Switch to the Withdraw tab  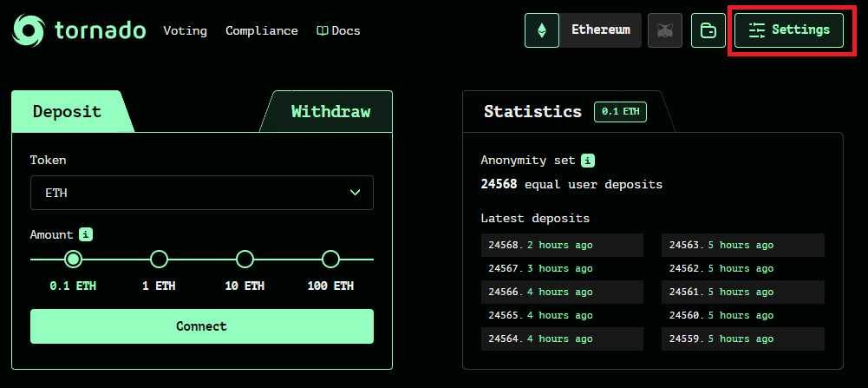pyautogui.click(x=330, y=112)
